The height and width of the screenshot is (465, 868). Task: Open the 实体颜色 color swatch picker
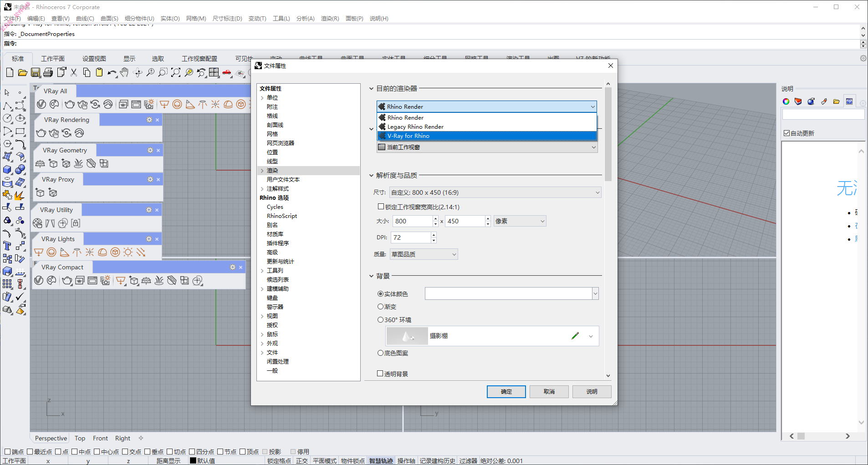pos(511,294)
